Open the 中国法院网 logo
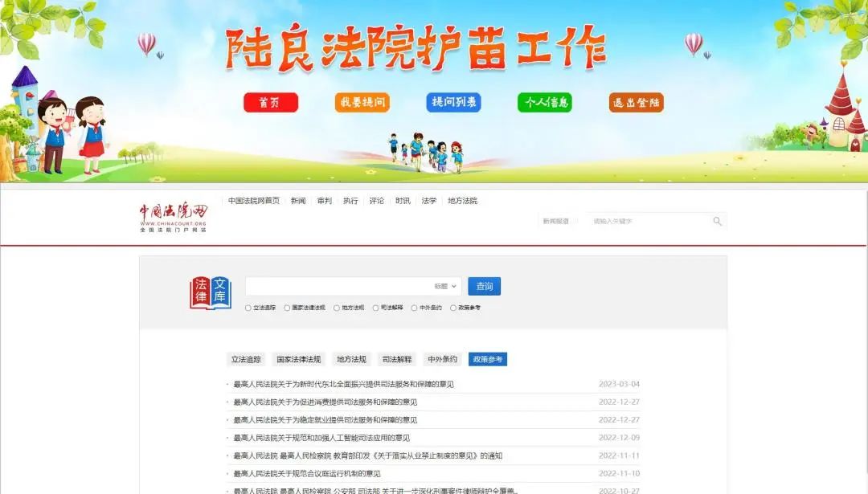Screen dimensions: 868x494 coord(174,218)
